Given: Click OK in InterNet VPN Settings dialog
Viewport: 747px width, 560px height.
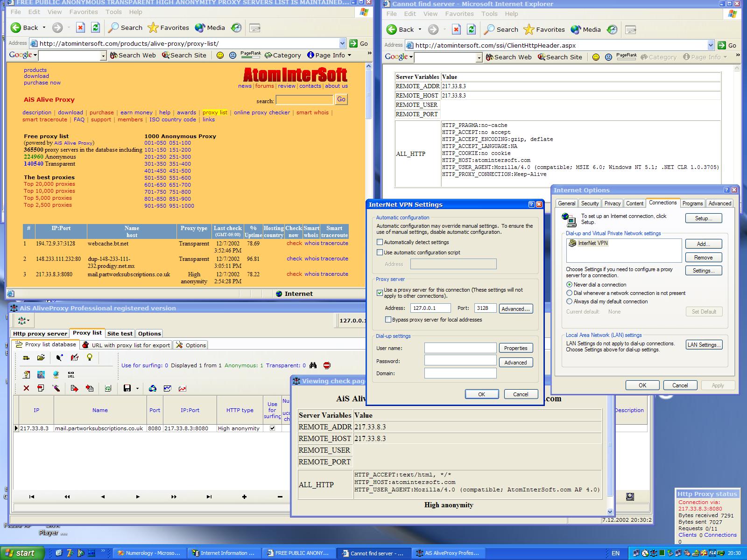Looking at the screenshot, I should point(481,394).
